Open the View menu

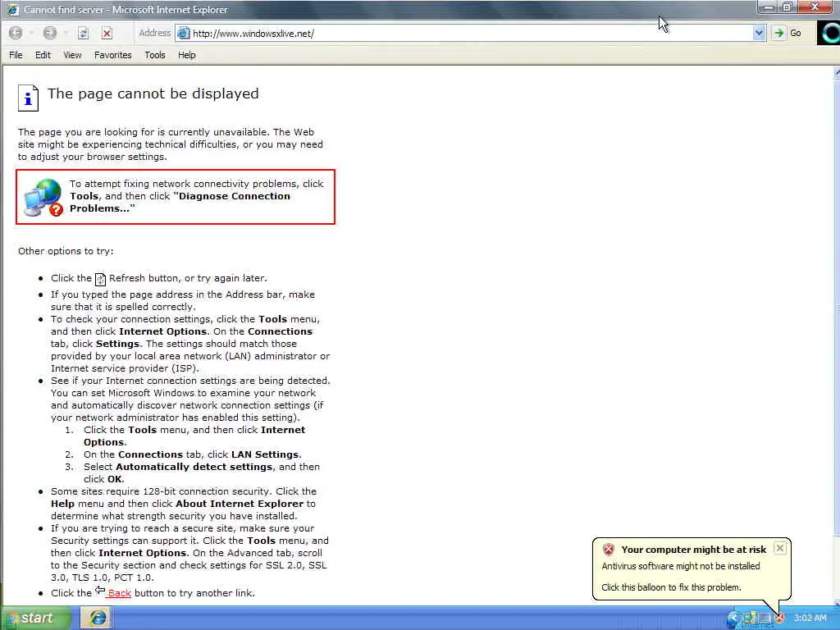tap(72, 55)
